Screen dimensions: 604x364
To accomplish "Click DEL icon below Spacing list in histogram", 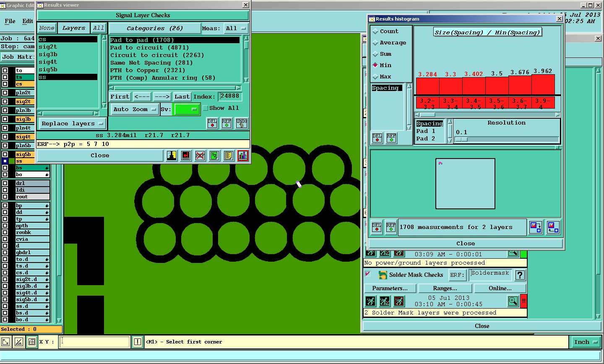I will pyautogui.click(x=377, y=138).
